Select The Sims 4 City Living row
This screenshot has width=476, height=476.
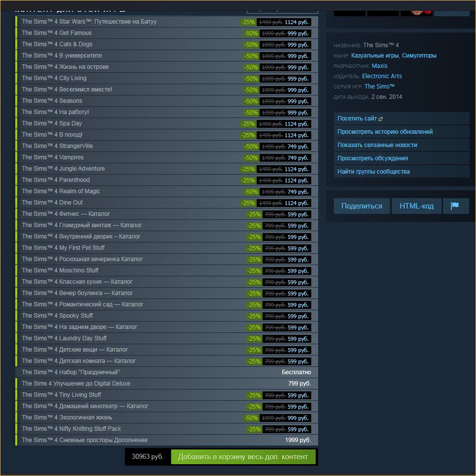pyautogui.click(x=167, y=78)
